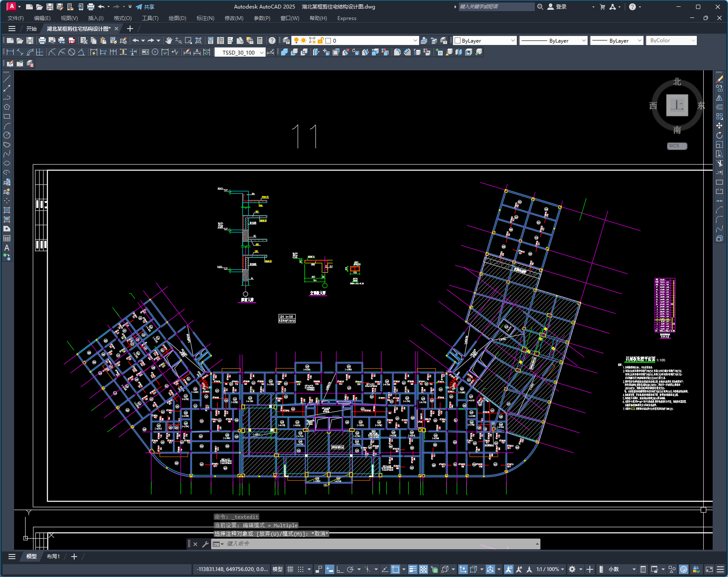Click the Pan hand tool

(169, 40)
